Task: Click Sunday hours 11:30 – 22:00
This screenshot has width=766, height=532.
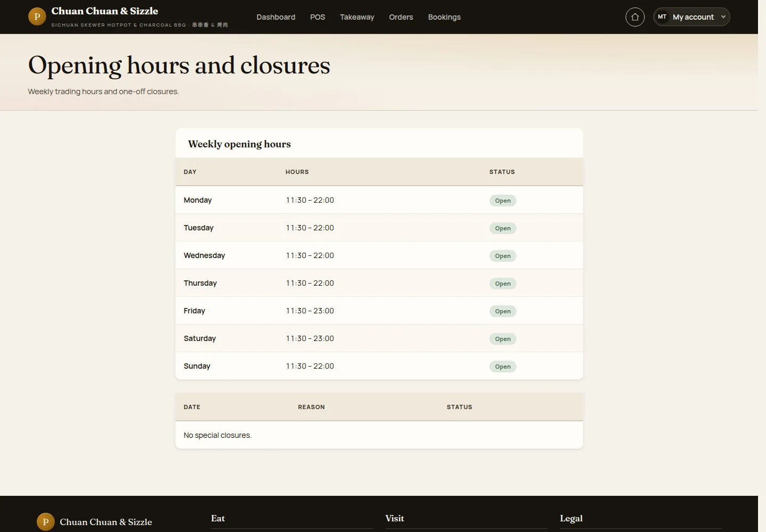Action: click(310, 366)
